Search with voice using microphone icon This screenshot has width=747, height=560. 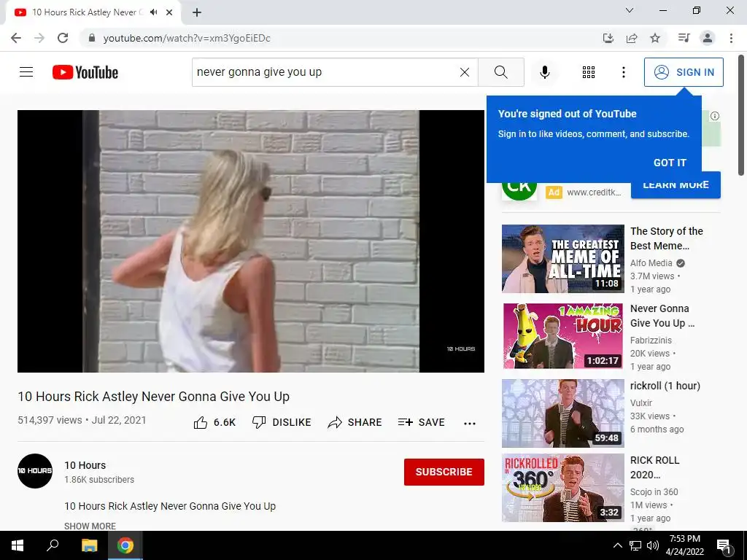[x=545, y=72]
